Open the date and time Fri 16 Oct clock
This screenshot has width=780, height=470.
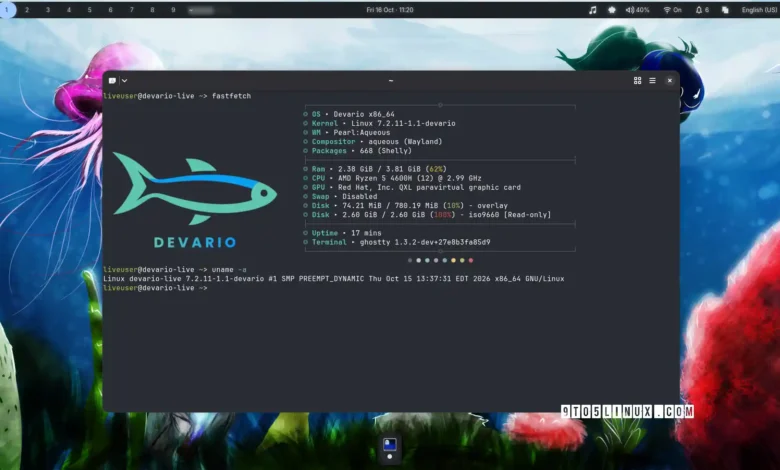click(390, 9)
